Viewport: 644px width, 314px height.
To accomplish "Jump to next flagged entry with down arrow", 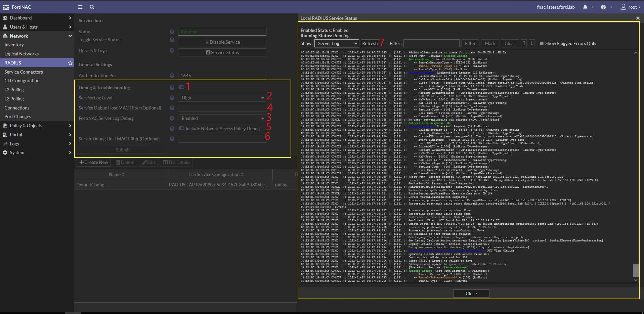I will tap(532, 43).
